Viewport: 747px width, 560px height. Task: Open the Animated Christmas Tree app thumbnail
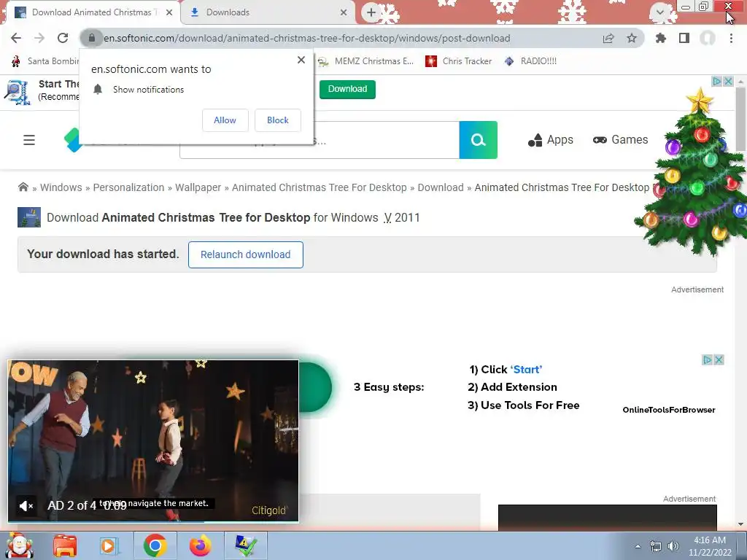tap(29, 217)
